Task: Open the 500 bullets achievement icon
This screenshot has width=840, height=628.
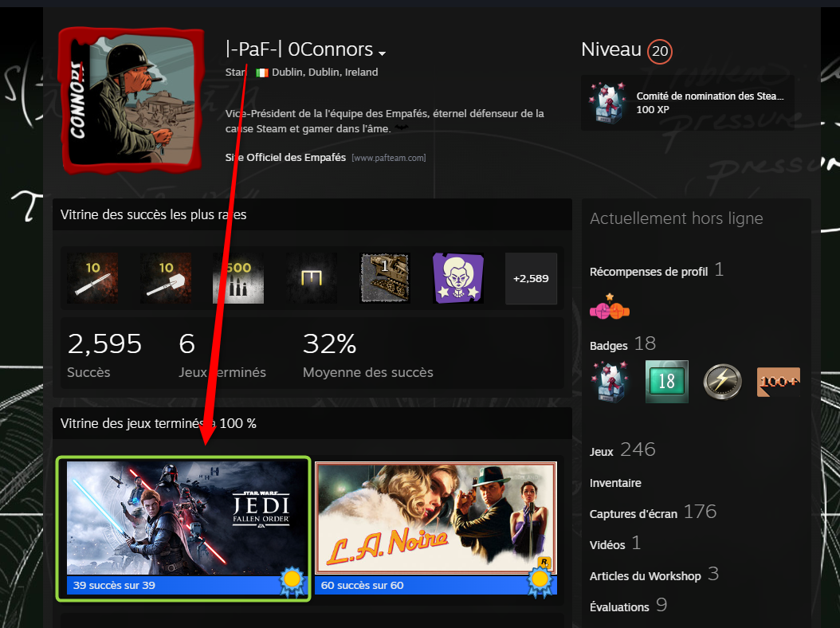Action: 238,279
